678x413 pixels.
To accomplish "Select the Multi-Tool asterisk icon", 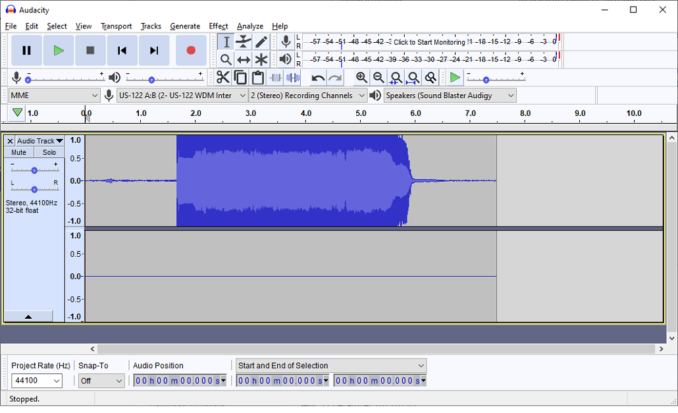I will coord(261,59).
